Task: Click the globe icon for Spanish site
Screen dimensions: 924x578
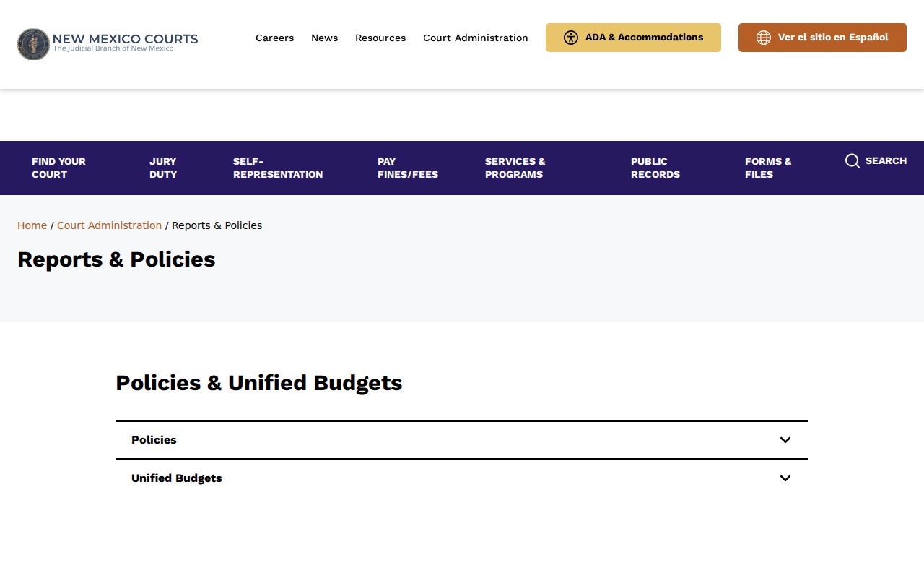Action: 764,38
